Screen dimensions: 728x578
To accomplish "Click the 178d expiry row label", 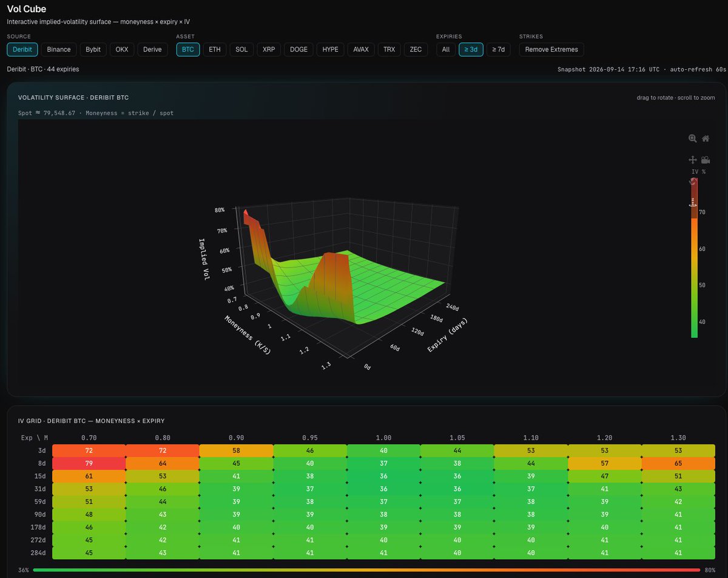I will tap(39, 527).
